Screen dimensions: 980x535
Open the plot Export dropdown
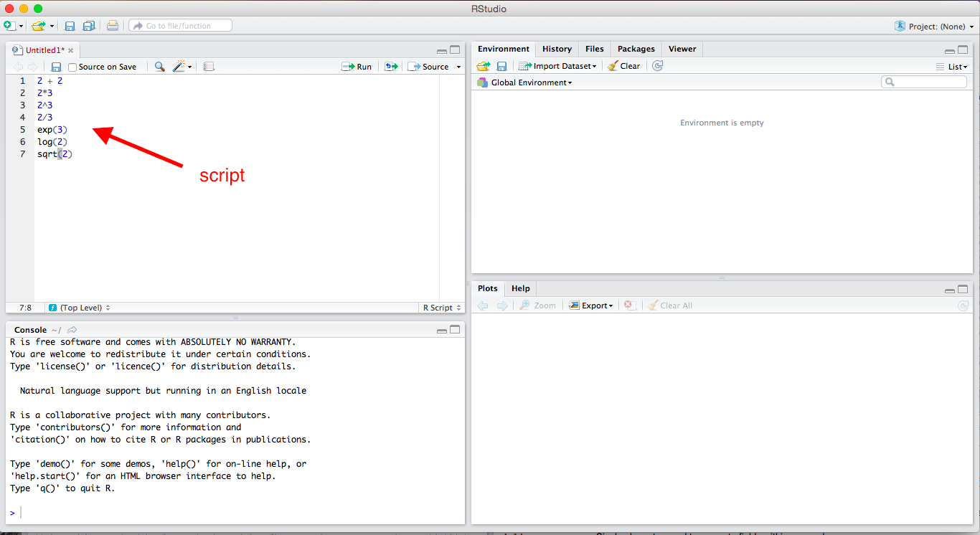tap(591, 306)
